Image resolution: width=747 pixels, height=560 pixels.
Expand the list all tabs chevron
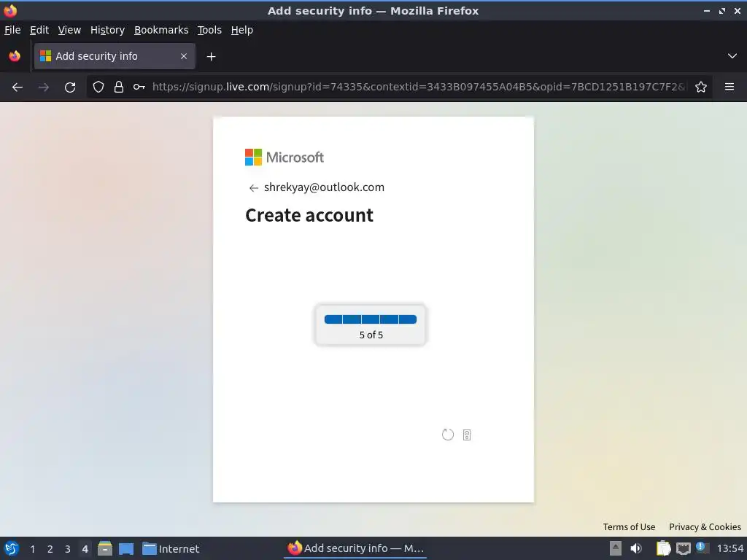tap(732, 56)
